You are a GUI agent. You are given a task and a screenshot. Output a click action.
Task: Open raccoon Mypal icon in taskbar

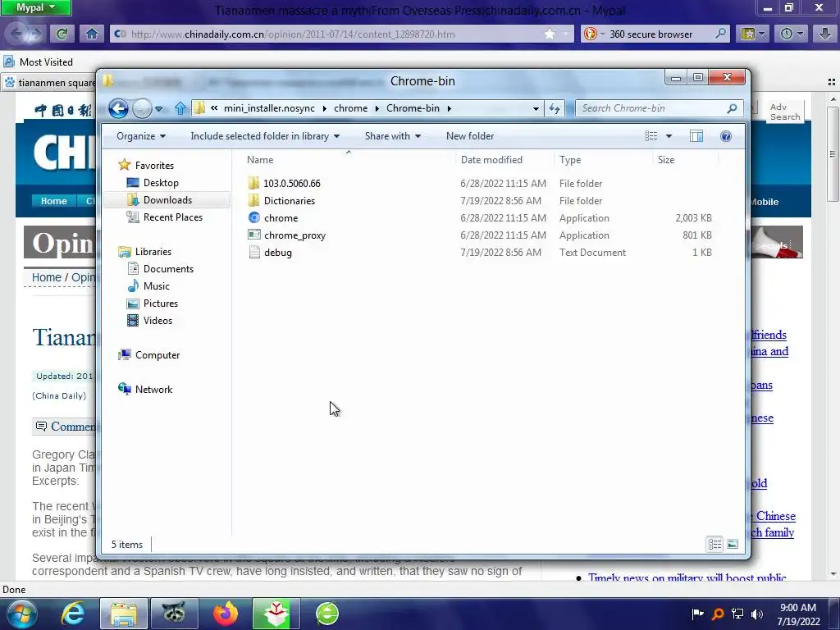(x=174, y=614)
